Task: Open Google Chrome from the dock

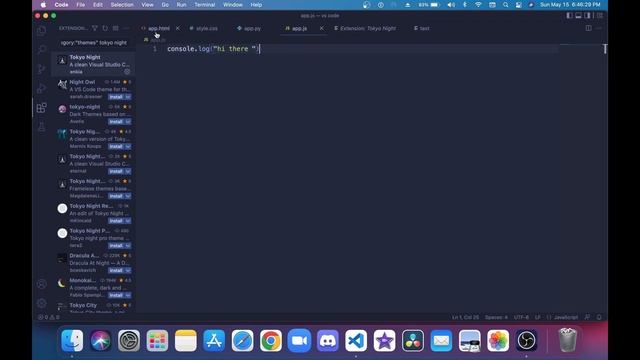Action: [271, 340]
